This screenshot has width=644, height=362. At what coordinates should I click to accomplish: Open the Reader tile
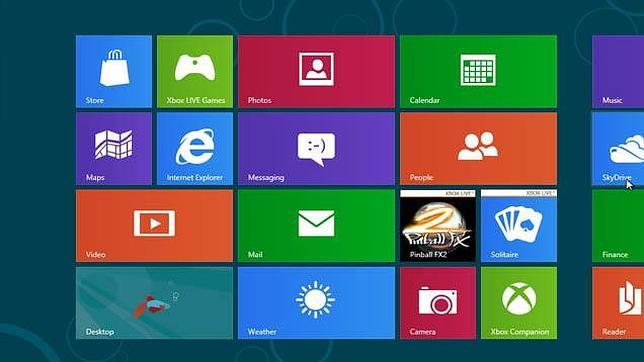pos(618,303)
